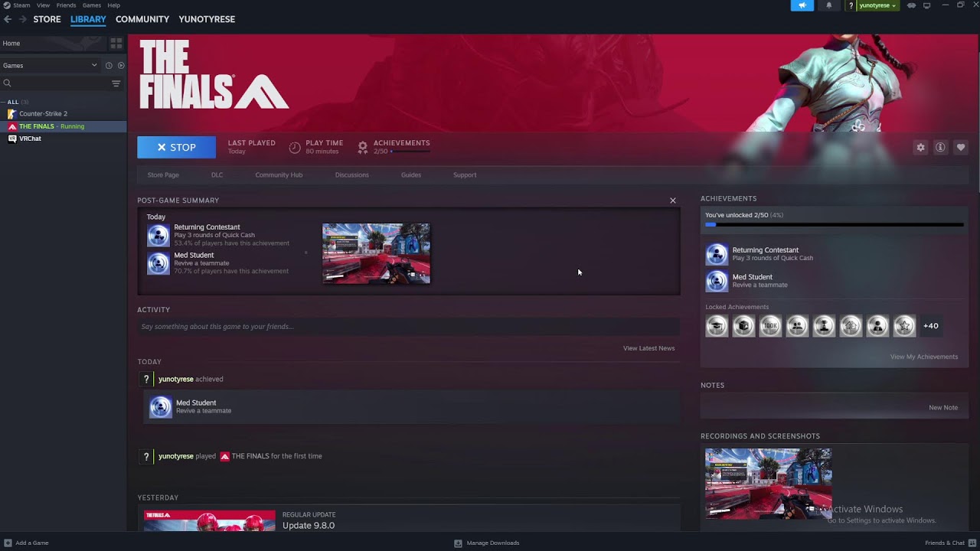The image size is (980, 551).
Task: Open Store Page link
Action: (163, 175)
